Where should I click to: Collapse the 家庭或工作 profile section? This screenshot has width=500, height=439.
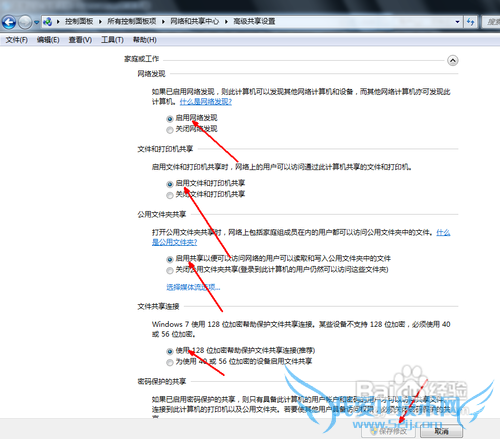(452, 60)
